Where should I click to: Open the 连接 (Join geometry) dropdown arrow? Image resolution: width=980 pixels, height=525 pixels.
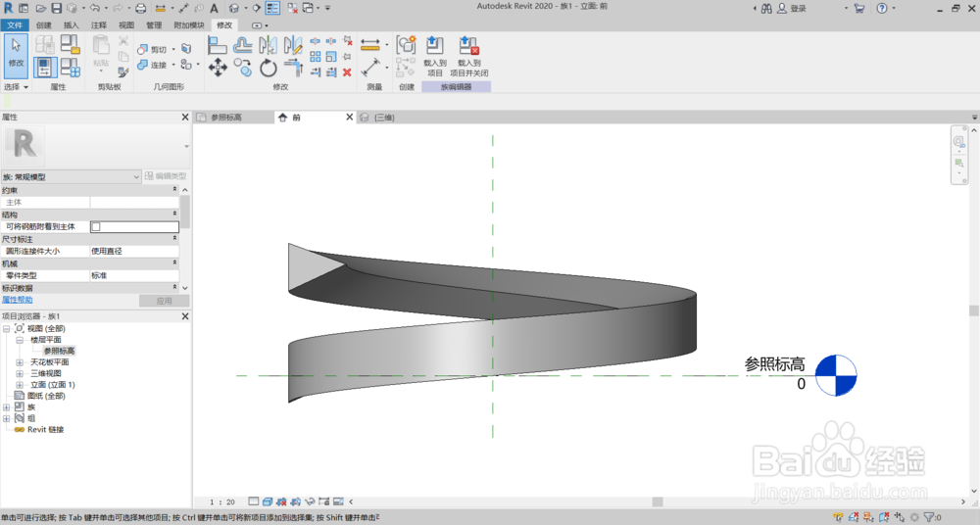(x=173, y=65)
